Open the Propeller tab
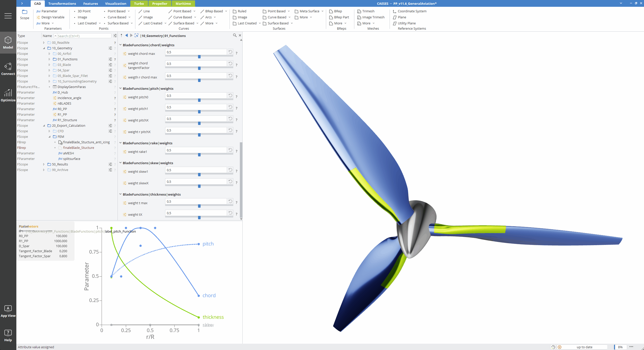The width and height of the screenshot is (644, 350). pyautogui.click(x=160, y=4)
